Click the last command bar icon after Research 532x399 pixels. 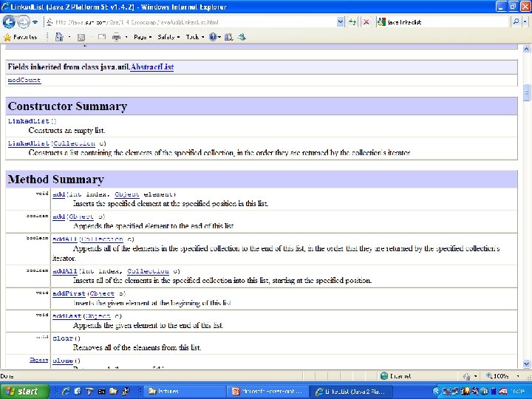(242, 37)
